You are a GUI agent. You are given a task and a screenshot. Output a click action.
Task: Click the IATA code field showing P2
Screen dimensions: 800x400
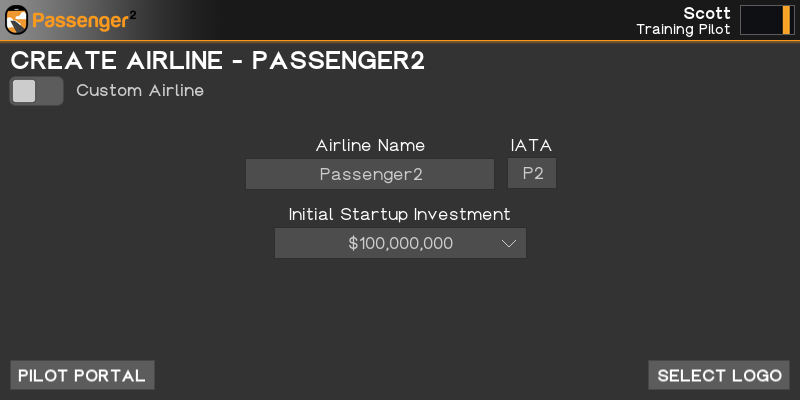[532, 174]
